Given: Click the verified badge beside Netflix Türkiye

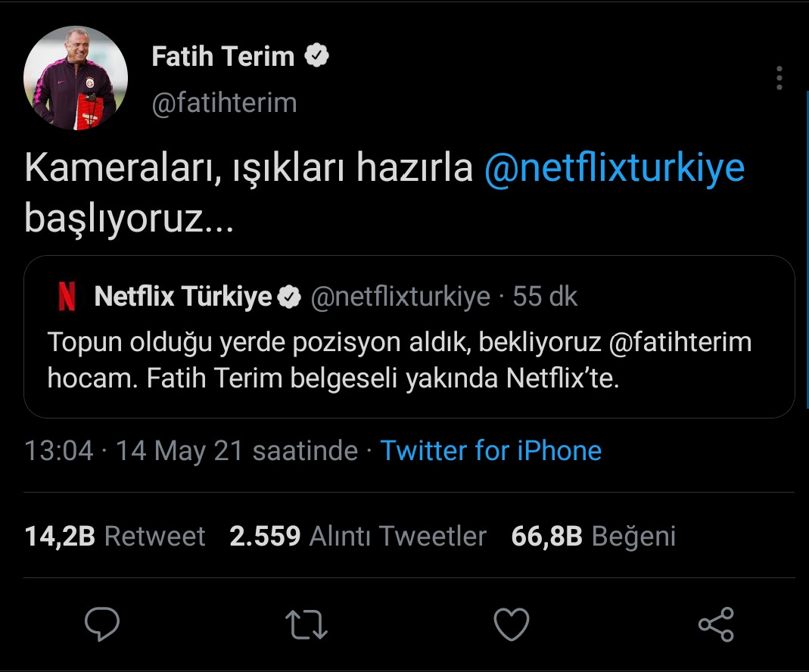Looking at the screenshot, I should point(288,297).
